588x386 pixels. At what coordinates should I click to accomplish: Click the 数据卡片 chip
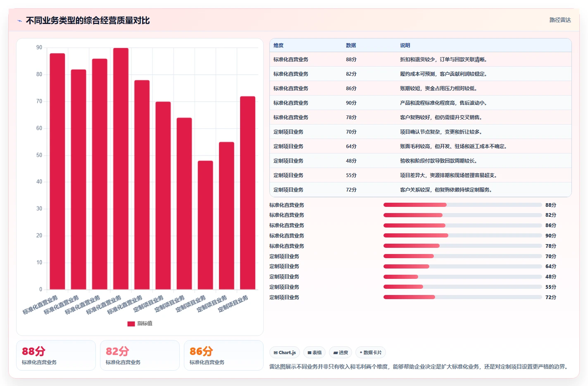(x=371, y=352)
